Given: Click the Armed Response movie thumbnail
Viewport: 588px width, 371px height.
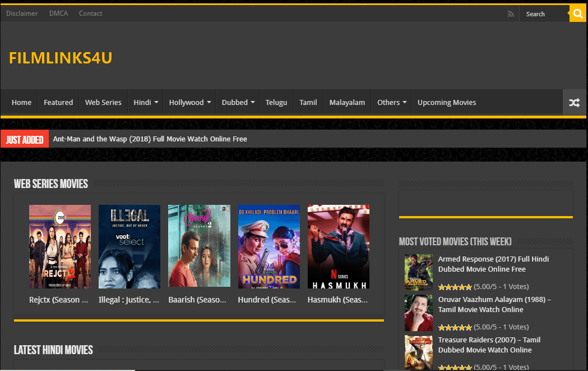Looking at the screenshot, I should coord(418,272).
